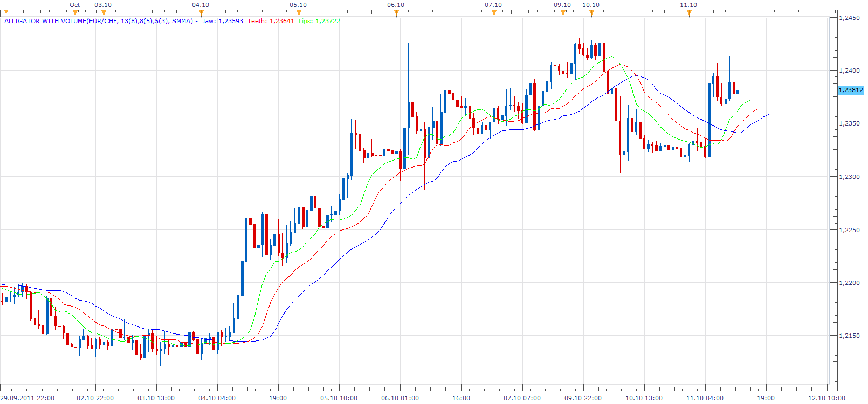Select the orange day marker under 06.10
The image size is (868, 404).
coord(396,13)
